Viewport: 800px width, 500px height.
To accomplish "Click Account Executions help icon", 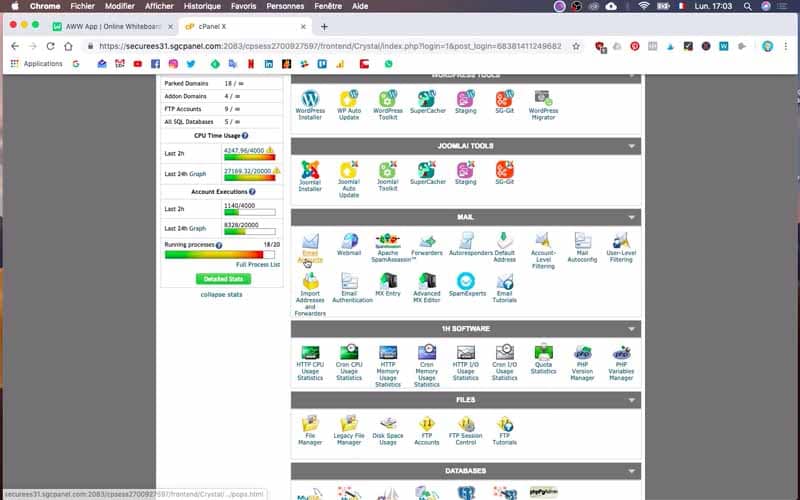I will pos(252,192).
